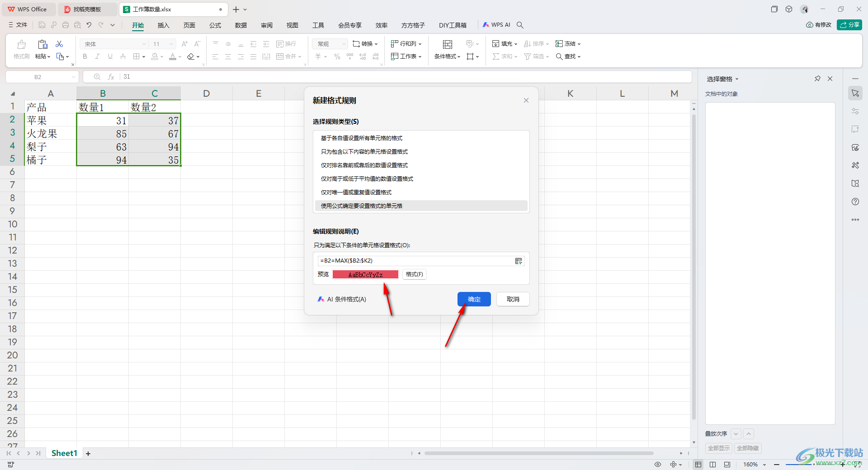
Task: Click the eye protection mode status icon
Action: [658, 464]
